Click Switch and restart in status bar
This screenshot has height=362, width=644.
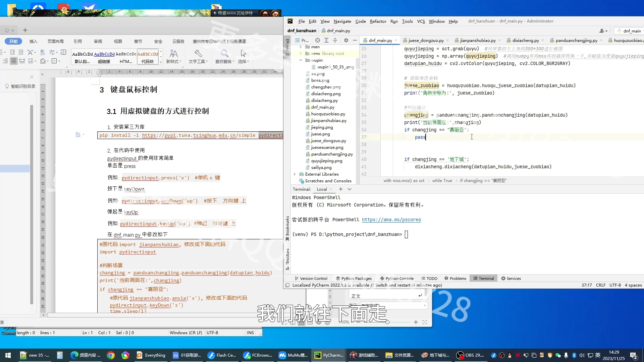pyautogui.click(x=392, y=285)
